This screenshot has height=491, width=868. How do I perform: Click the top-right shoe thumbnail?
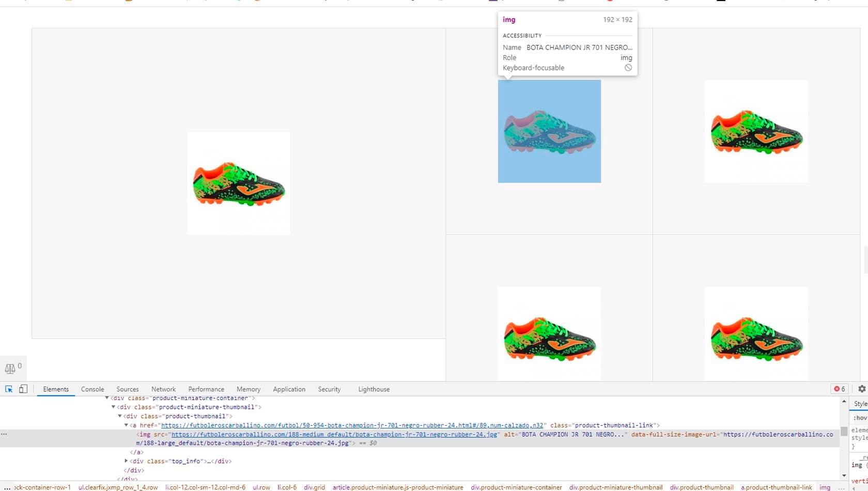point(756,131)
